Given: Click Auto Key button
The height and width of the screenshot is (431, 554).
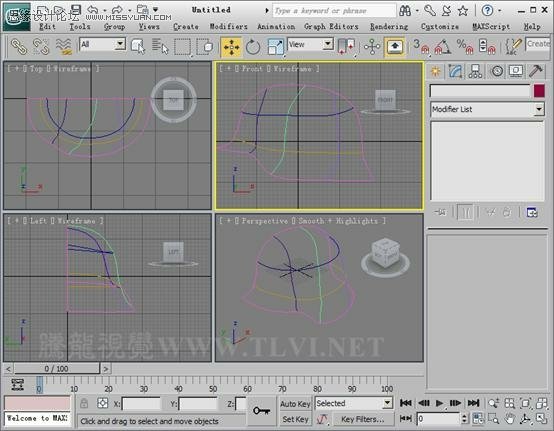Looking at the screenshot, I should coord(295,403).
